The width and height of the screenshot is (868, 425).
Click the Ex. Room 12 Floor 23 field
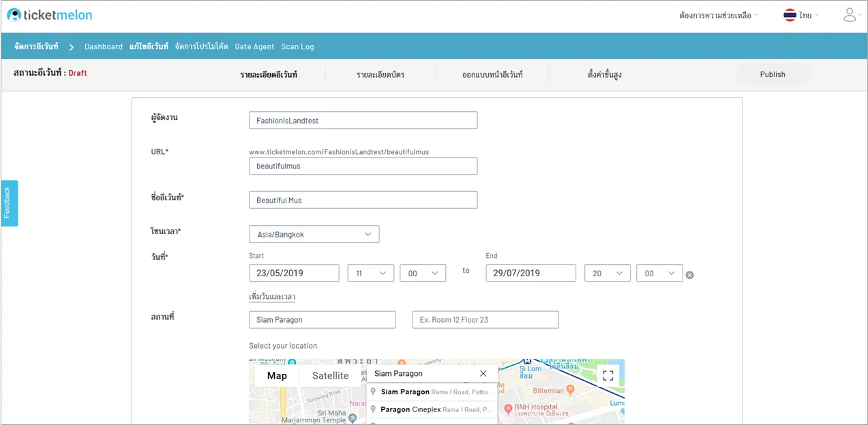(x=485, y=319)
